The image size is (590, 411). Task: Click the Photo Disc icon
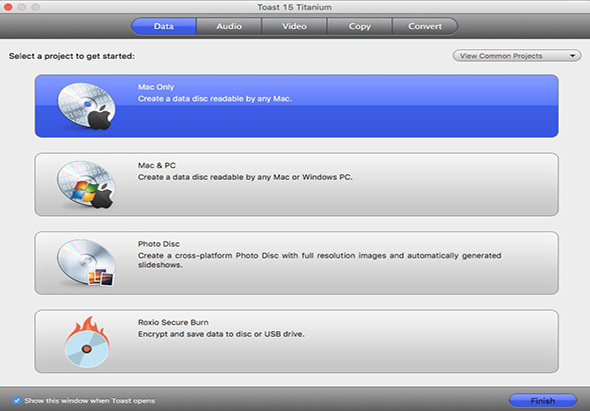tap(87, 262)
